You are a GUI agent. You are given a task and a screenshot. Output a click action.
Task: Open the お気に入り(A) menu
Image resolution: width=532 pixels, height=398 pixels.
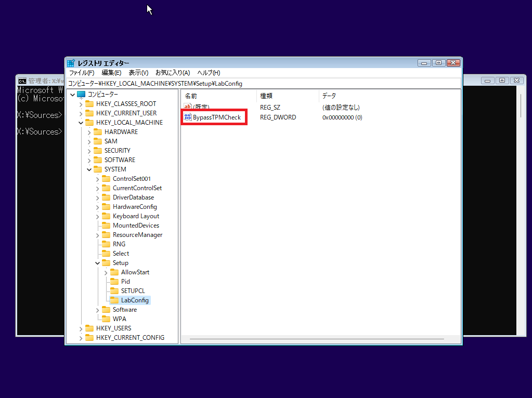click(x=173, y=73)
